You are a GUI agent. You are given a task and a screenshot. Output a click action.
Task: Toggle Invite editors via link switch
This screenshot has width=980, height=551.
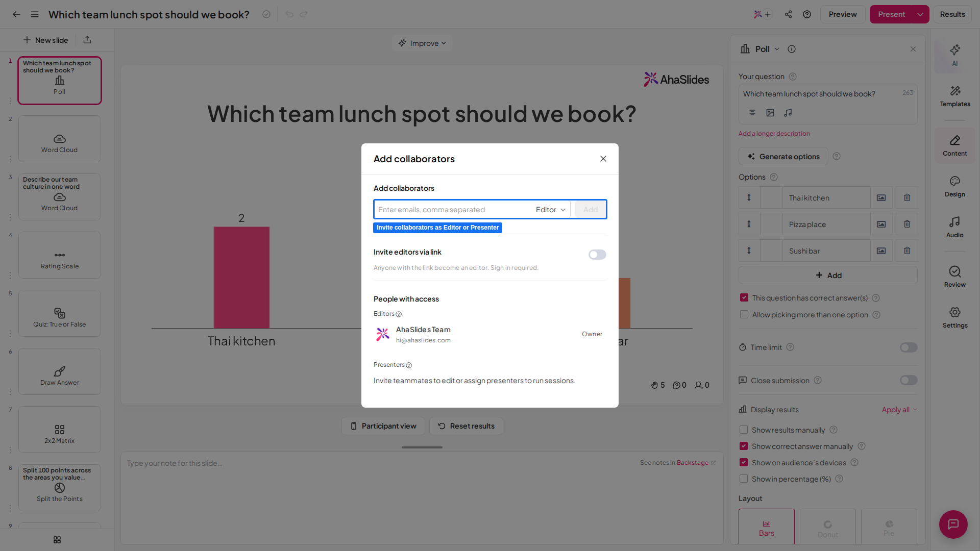tap(597, 255)
